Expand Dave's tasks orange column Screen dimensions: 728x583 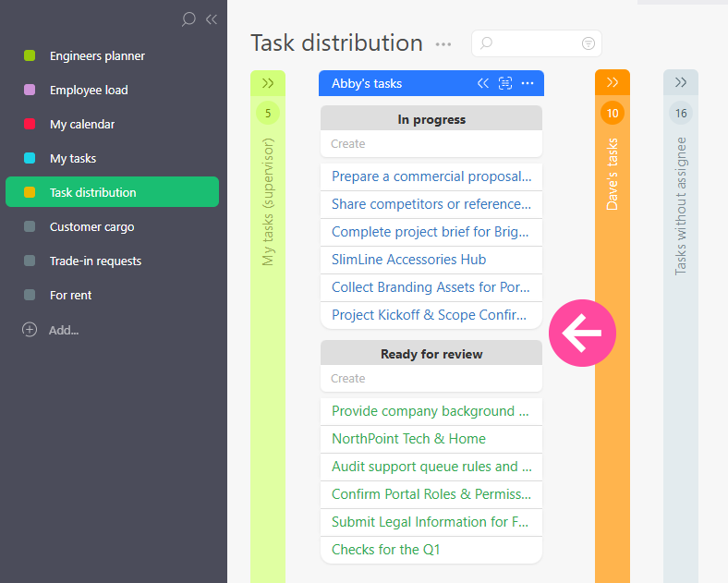613,82
